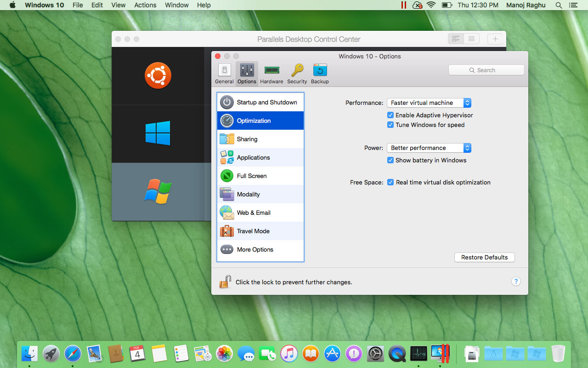Toggle Tune Windows for speed checkbox

pyautogui.click(x=390, y=125)
